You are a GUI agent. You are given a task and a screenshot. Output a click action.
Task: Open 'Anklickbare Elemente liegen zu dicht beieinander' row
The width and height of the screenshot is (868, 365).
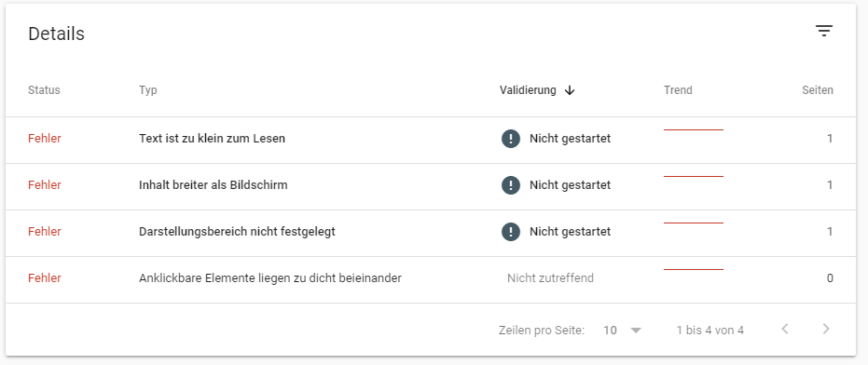pyautogui.click(x=431, y=279)
